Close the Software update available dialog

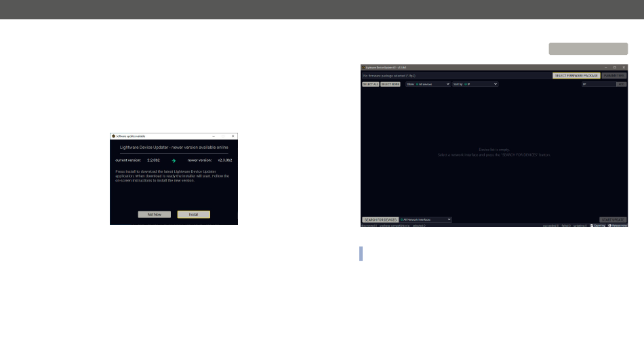[233, 136]
